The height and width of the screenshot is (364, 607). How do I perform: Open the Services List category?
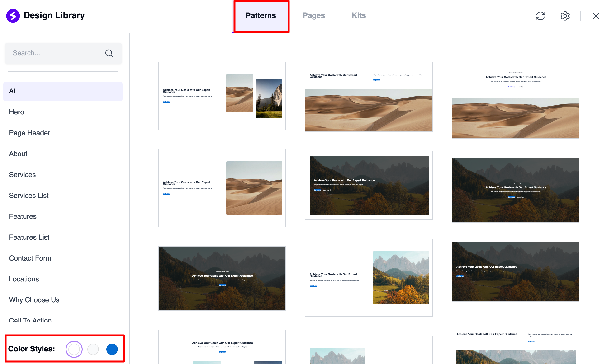(x=29, y=196)
